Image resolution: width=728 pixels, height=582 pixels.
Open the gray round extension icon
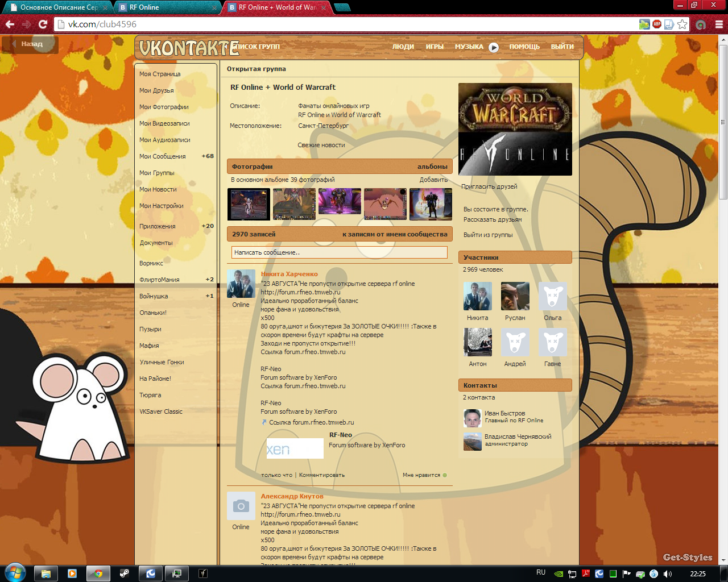pyautogui.click(x=701, y=24)
